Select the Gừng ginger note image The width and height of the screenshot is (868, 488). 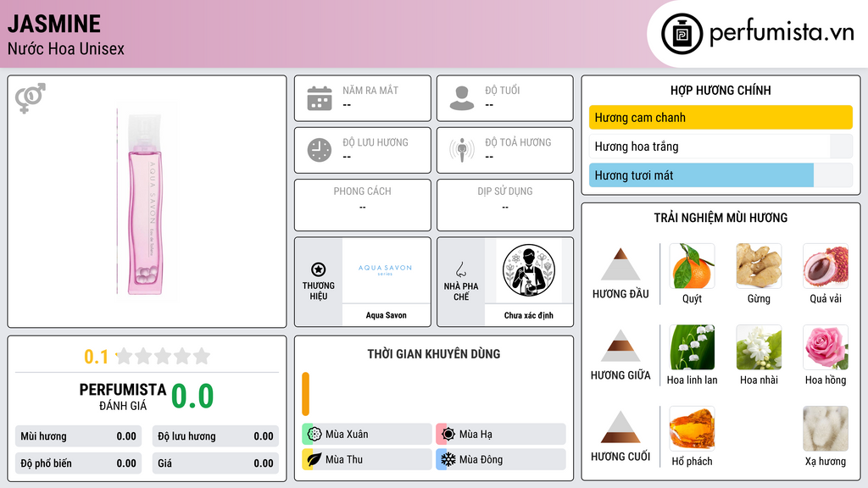coord(759,266)
